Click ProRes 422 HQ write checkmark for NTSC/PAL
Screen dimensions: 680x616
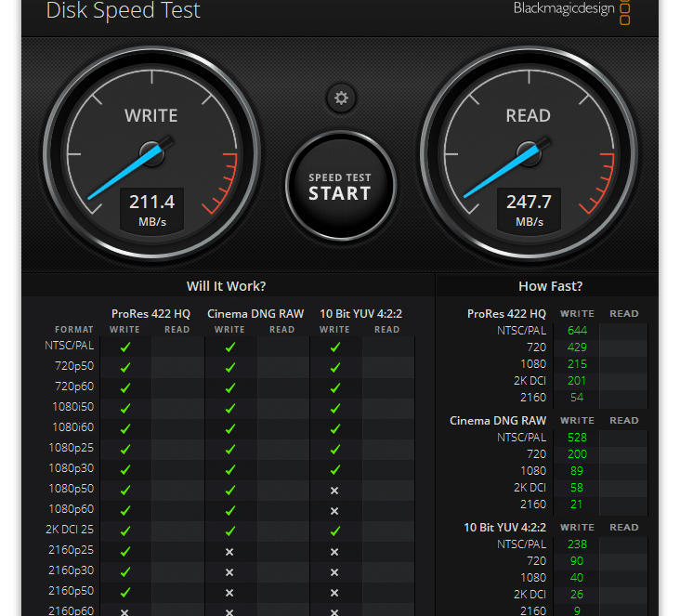pos(125,347)
